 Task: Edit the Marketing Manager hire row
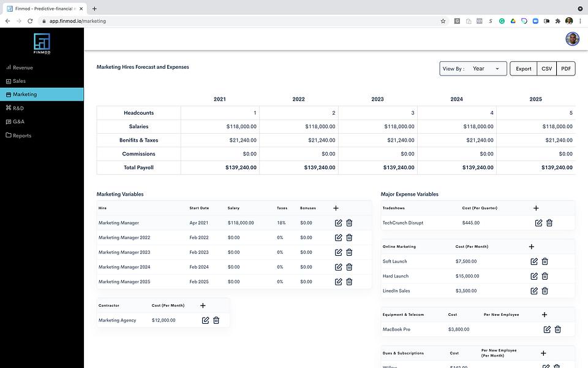click(x=338, y=223)
